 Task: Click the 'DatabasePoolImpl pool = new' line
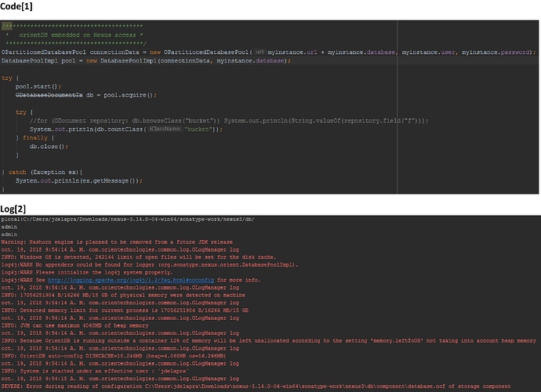(x=146, y=60)
